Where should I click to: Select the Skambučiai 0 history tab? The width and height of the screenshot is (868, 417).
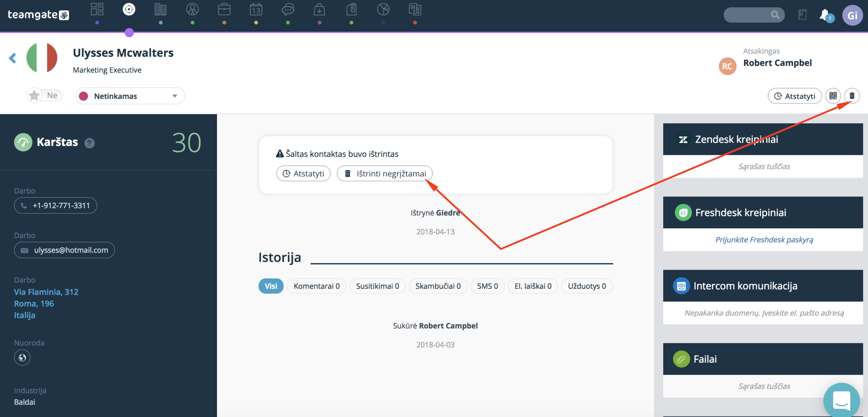coord(438,286)
